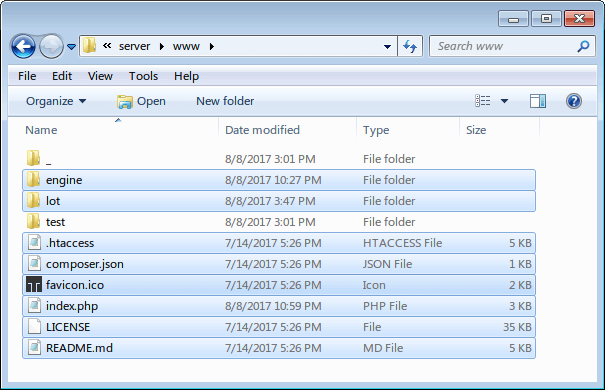
Task: Open the Edit menu
Action: pos(62,76)
